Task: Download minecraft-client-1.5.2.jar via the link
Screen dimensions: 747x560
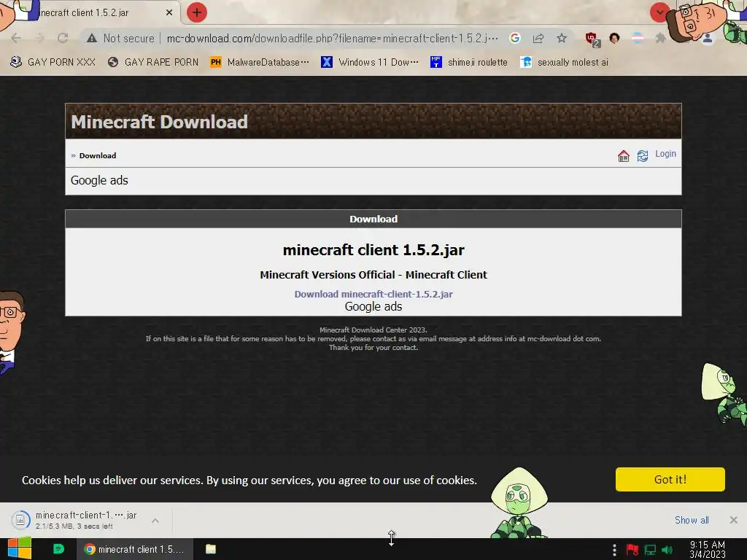Action: pos(373,295)
